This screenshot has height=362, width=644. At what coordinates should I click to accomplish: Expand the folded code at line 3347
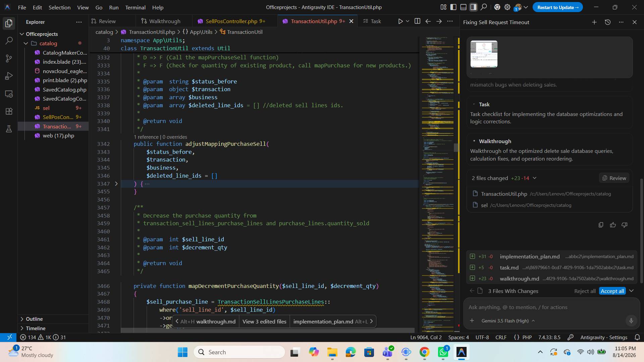tap(116, 184)
